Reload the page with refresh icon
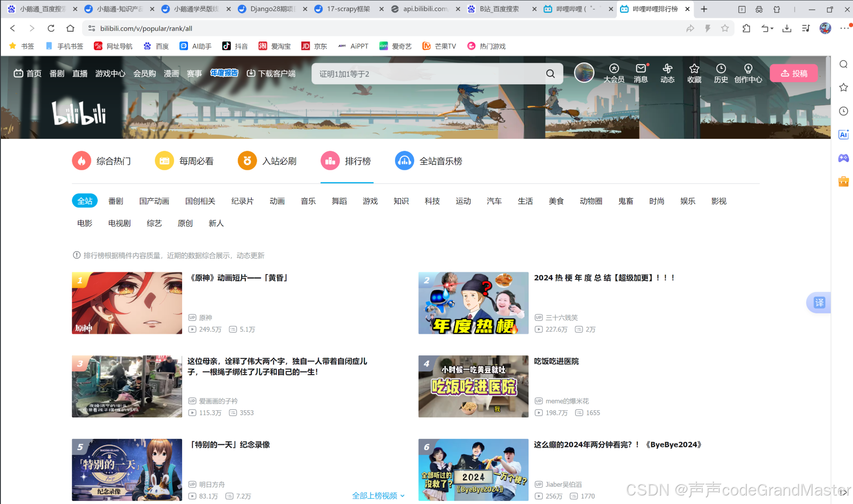853x504 pixels. point(51,28)
